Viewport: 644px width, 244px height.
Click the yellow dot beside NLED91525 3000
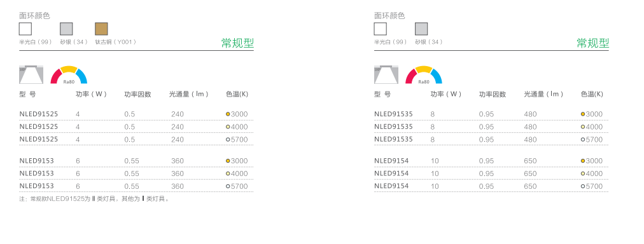[228, 114]
